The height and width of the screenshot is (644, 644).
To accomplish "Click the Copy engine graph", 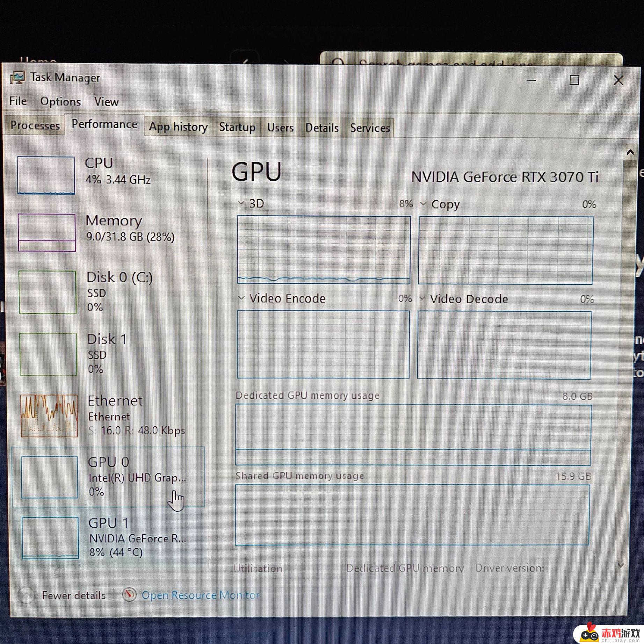I will 506,250.
